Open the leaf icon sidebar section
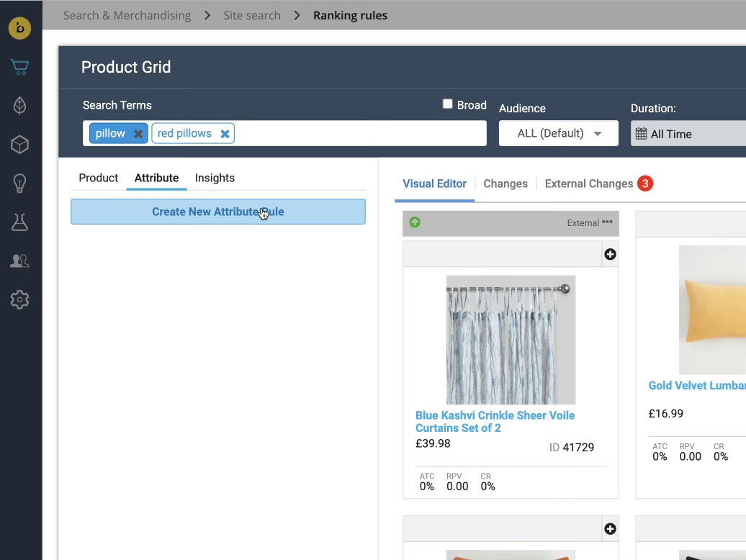 [x=19, y=106]
